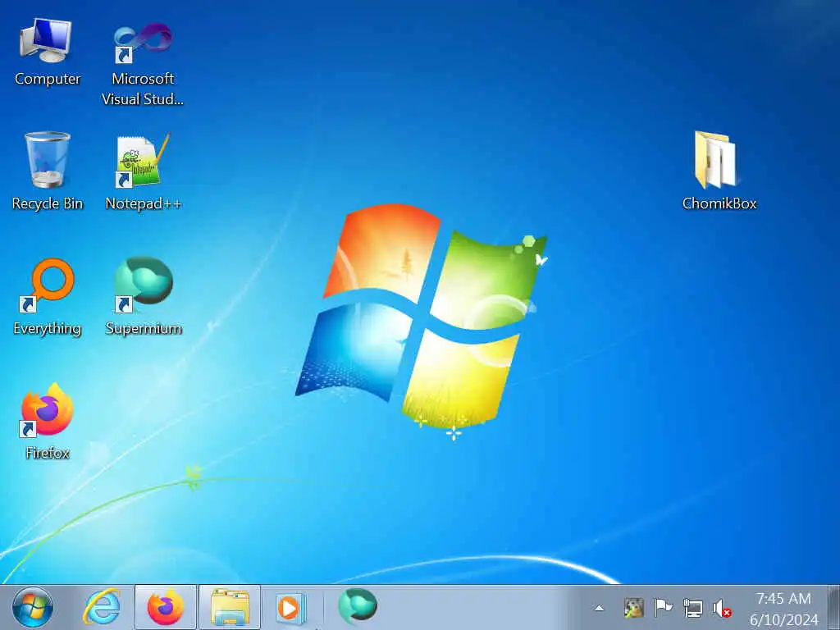This screenshot has width=840, height=630.
Task: Open Supermium from the taskbar
Action: coord(358,606)
